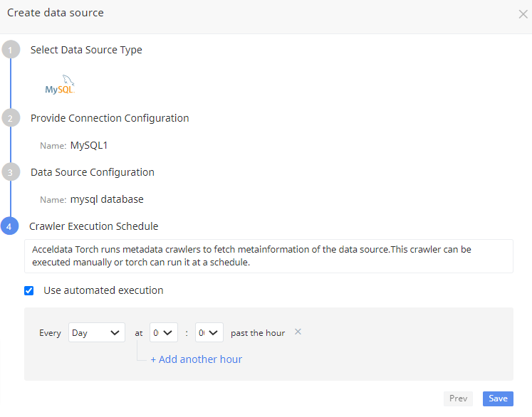Toggle the Use automated execution label
Screen dimensions: 532x417
(103, 290)
